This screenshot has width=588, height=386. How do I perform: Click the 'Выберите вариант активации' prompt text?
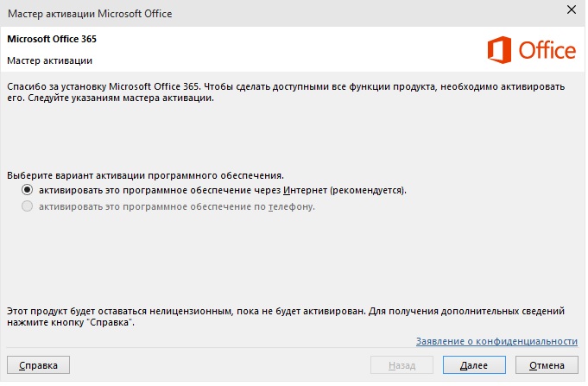click(146, 175)
